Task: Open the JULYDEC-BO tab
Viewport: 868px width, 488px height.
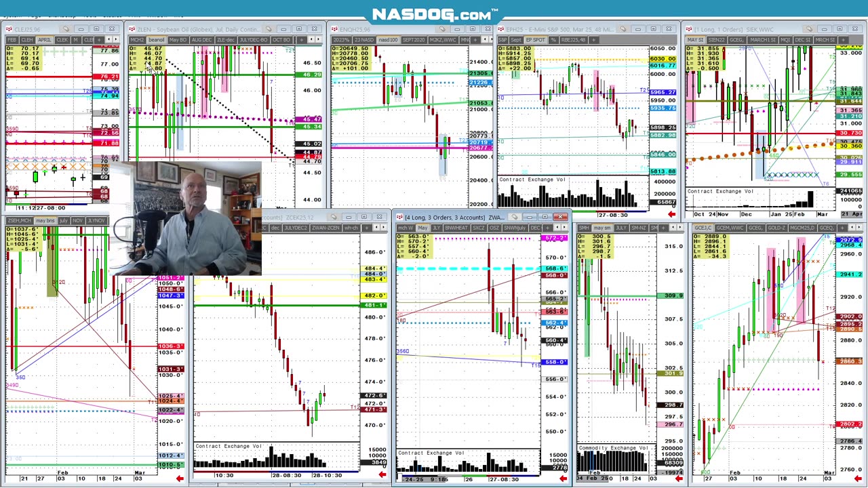Action: (x=254, y=40)
